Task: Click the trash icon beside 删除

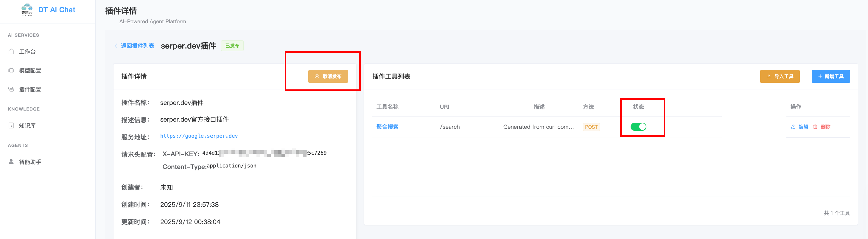Action: [815, 127]
